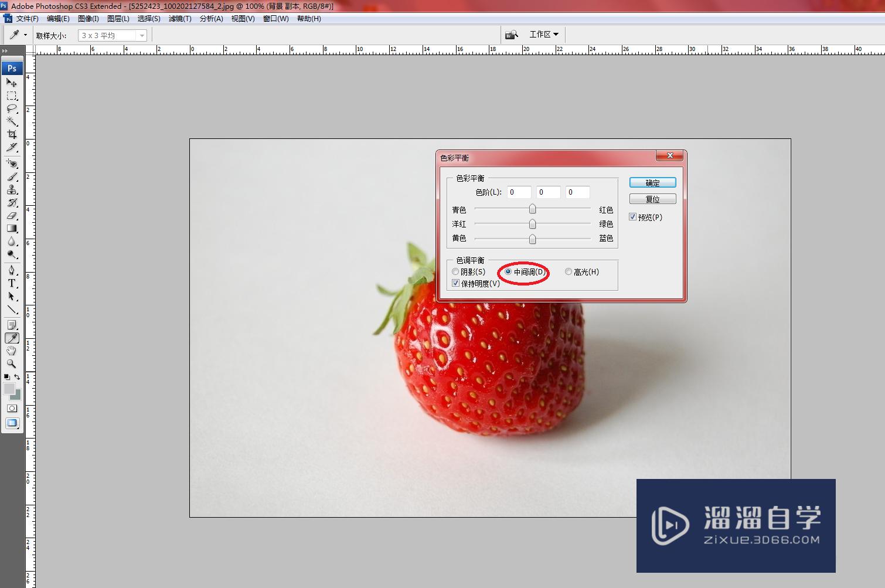Expand toolbox with the double-arrow

tap(5, 51)
